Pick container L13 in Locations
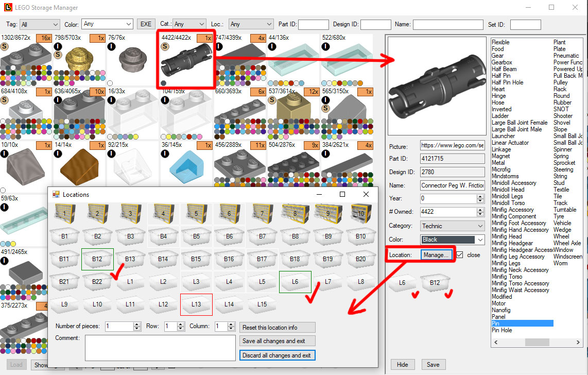This screenshot has width=588, height=375. click(x=196, y=304)
